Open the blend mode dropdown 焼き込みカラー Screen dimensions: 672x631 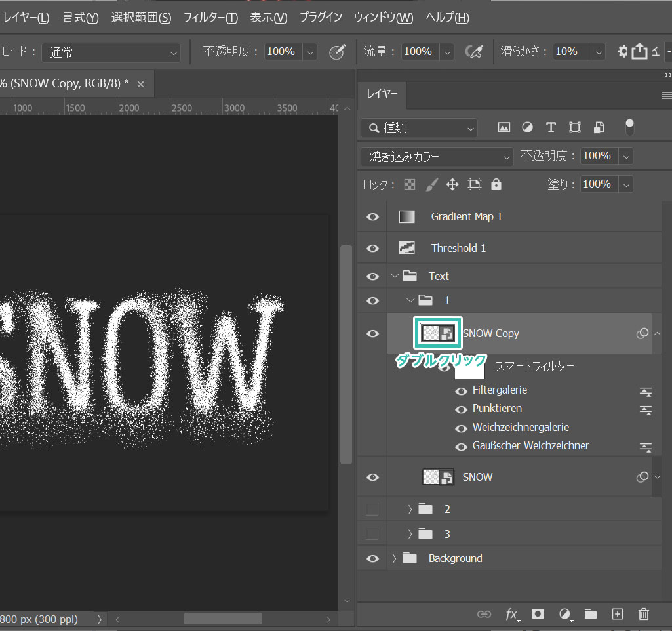[437, 156]
